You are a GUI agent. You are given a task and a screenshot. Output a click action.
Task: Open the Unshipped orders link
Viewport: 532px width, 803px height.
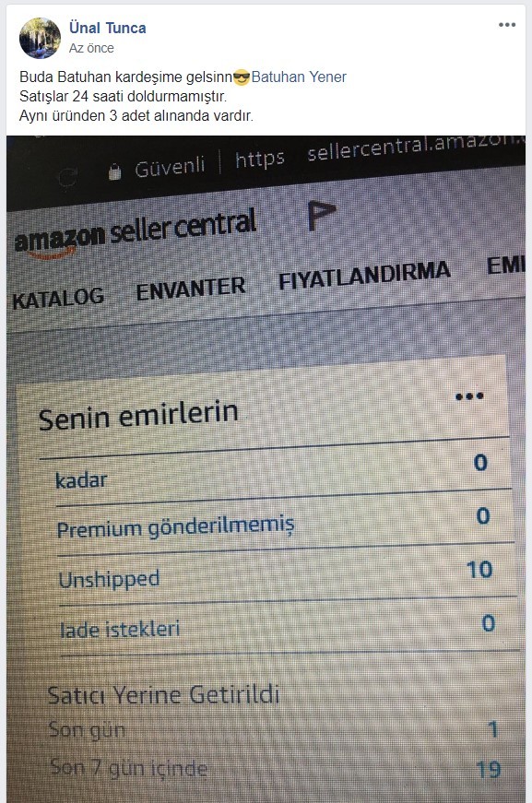tap(109, 580)
